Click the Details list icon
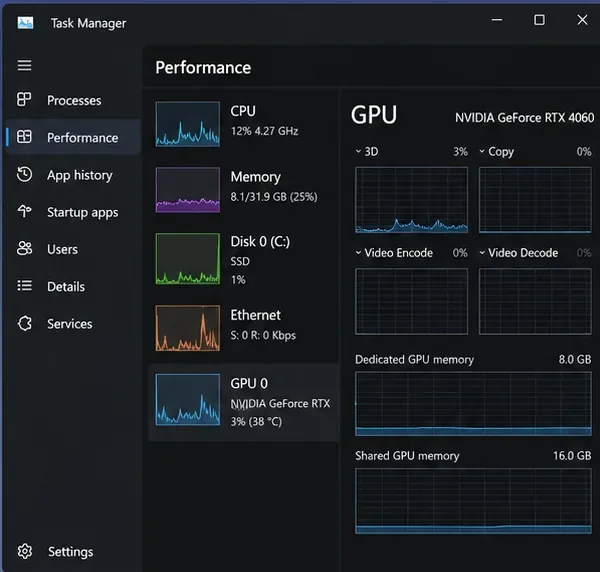This screenshot has width=600, height=572. click(24, 285)
